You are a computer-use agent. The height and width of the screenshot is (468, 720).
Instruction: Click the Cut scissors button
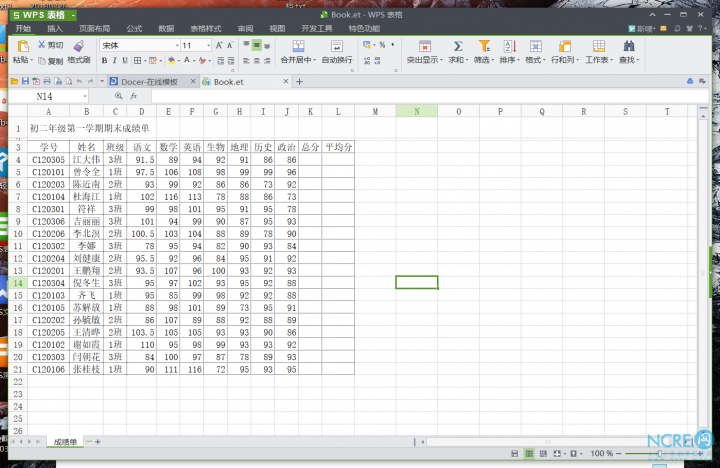pos(51,45)
